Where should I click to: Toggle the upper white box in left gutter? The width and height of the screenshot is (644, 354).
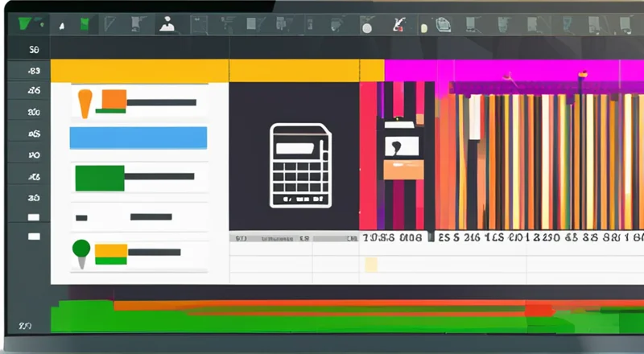coord(34,217)
